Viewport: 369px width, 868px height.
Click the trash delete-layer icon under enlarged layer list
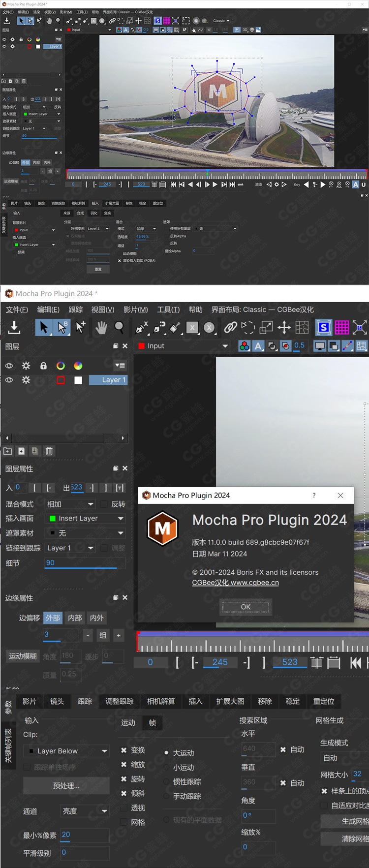pos(49,451)
